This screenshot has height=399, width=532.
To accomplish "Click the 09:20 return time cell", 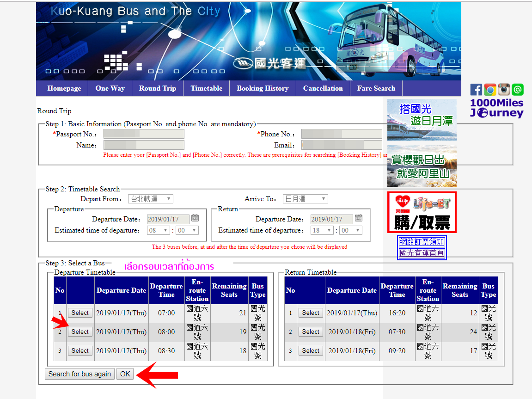I will (x=397, y=351).
